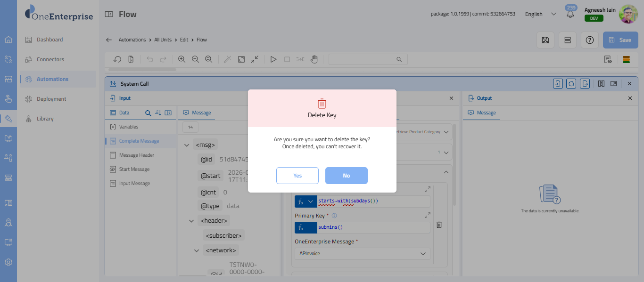Image resolution: width=644 pixels, height=282 pixels.
Task: Open the English language dropdown
Action: 540,14
